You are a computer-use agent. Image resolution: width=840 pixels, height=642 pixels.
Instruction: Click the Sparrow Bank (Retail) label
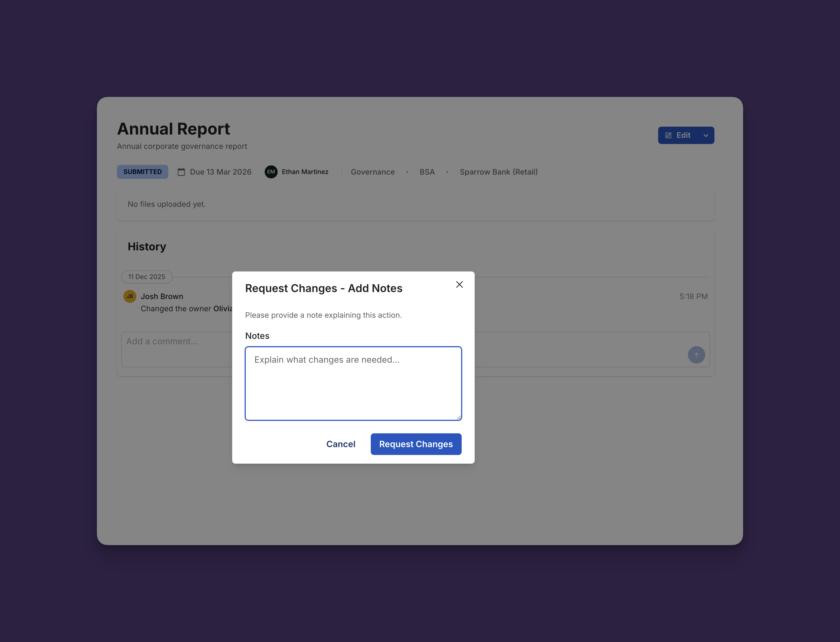click(x=498, y=172)
